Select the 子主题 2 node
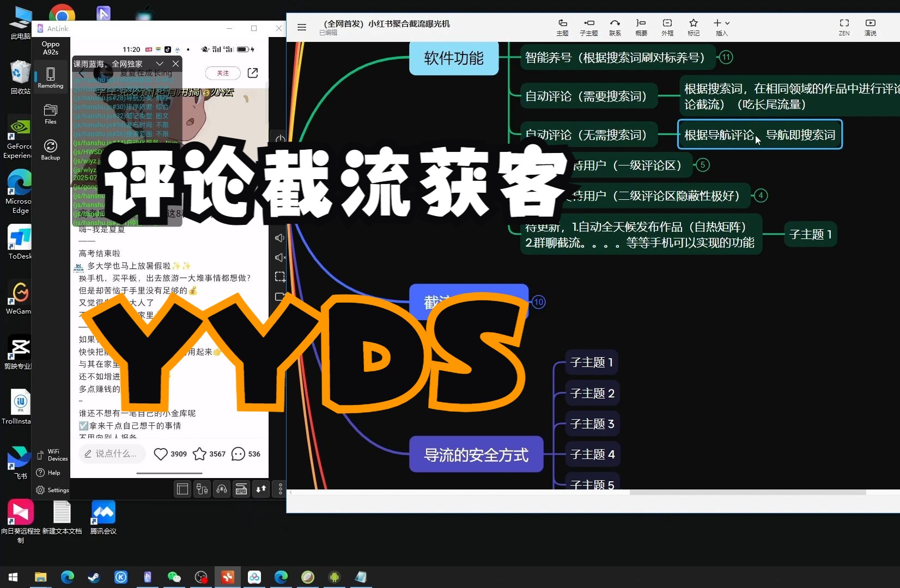Viewport: 900px width, 588px height. pos(592,393)
